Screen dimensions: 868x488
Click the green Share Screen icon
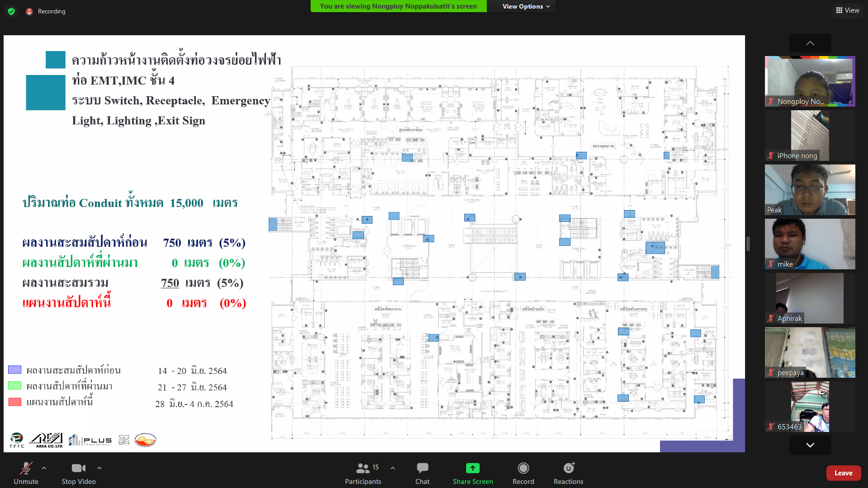click(472, 468)
